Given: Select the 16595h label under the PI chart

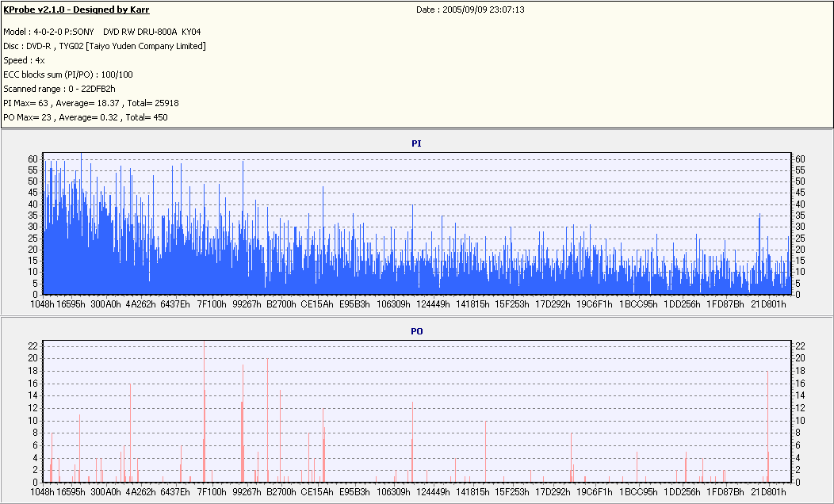Looking at the screenshot, I should pos(71,304).
